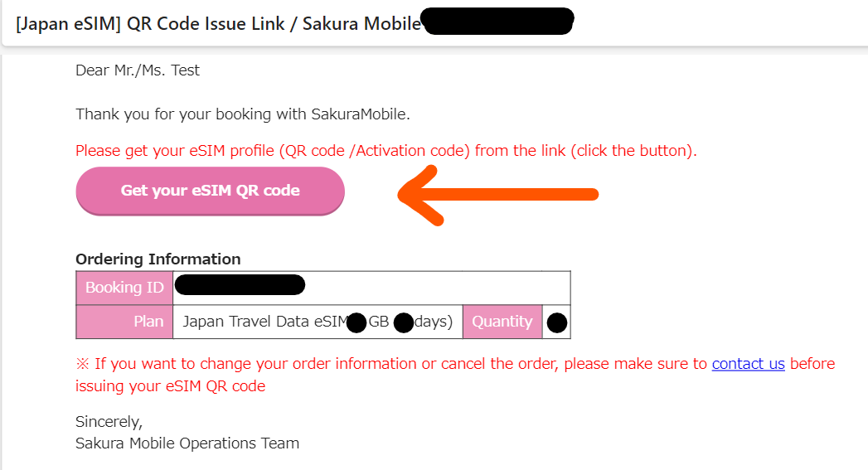Click the orange arrow pointing at the button

(x=497, y=195)
